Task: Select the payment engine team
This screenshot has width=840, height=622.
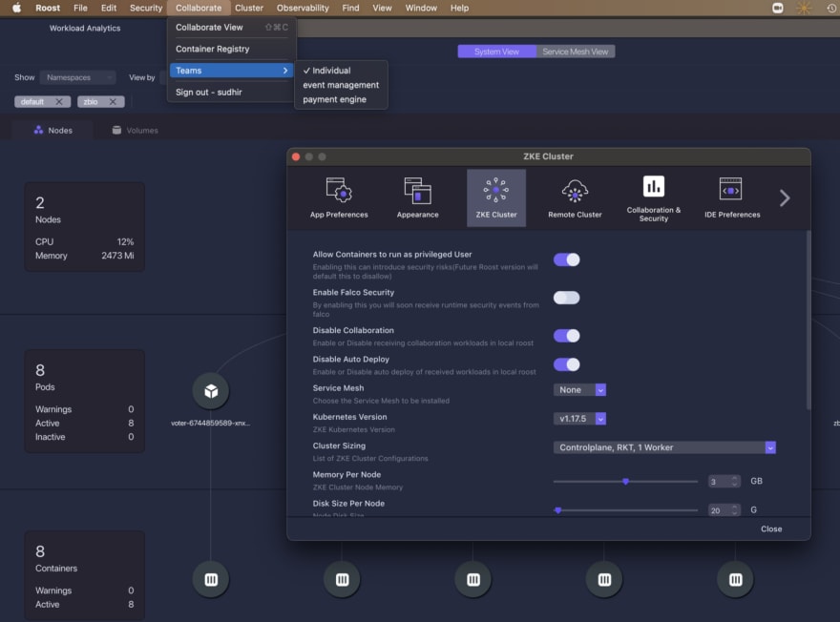Action: point(341,99)
